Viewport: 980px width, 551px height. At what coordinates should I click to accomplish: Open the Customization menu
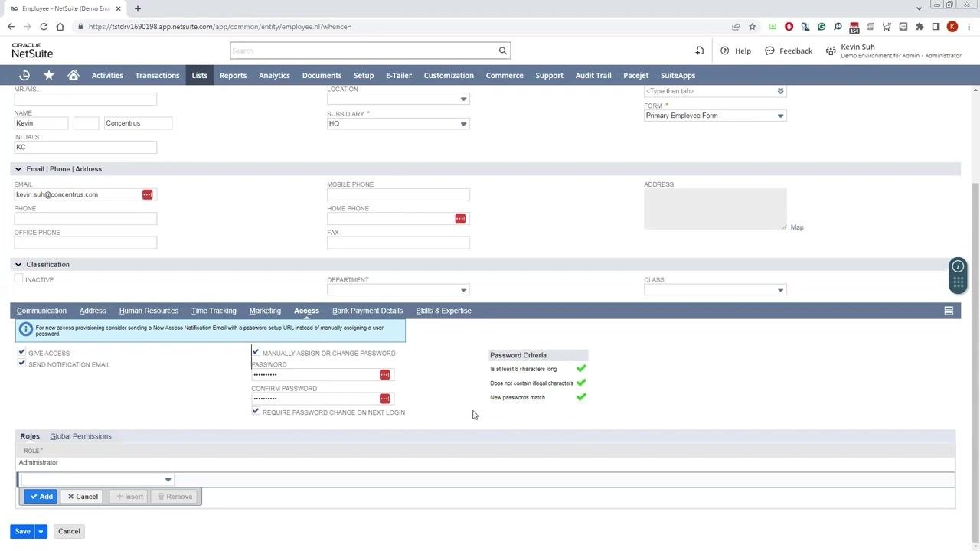pyautogui.click(x=449, y=75)
